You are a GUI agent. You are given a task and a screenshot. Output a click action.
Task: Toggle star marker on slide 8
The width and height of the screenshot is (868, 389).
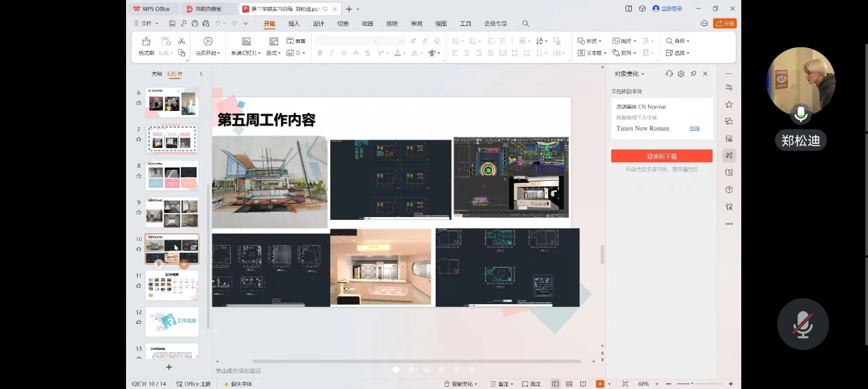138,176
